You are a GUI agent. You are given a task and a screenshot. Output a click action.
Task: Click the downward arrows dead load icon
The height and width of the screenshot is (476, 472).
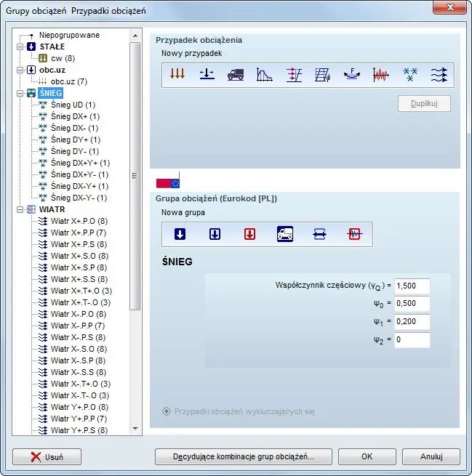click(x=177, y=73)
